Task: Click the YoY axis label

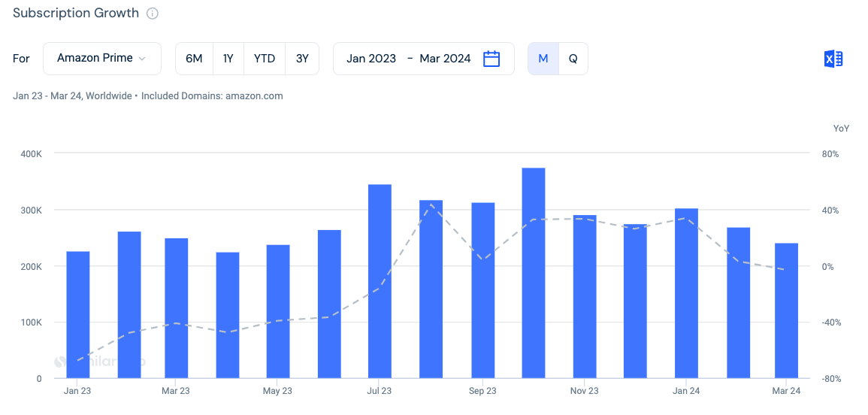Action: tap(841, 128)
